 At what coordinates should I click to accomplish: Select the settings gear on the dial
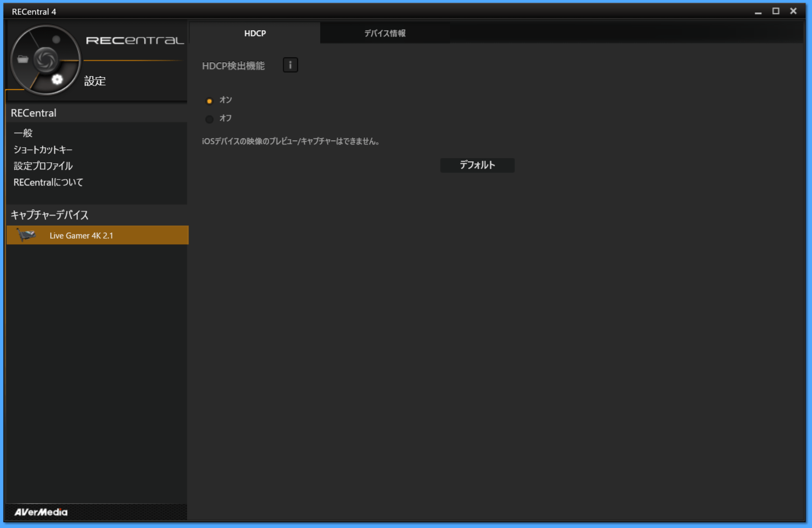[57, 79]
